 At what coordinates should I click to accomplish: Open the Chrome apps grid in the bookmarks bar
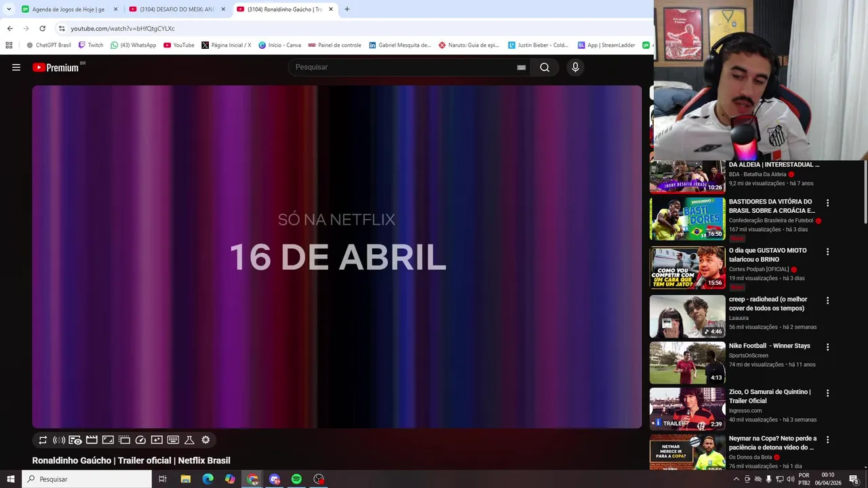coord(9,45)
